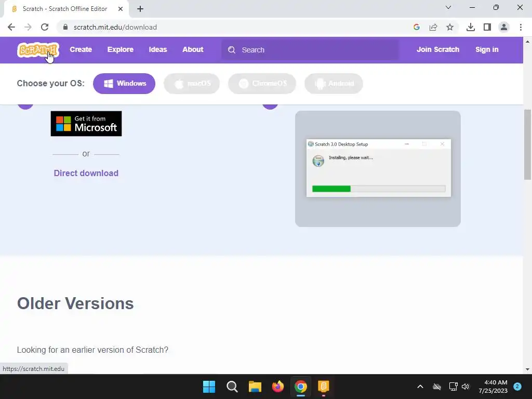Click the page vertical scrollbar thumb
This screenshot has height=399, width=532.
point(527,145)
